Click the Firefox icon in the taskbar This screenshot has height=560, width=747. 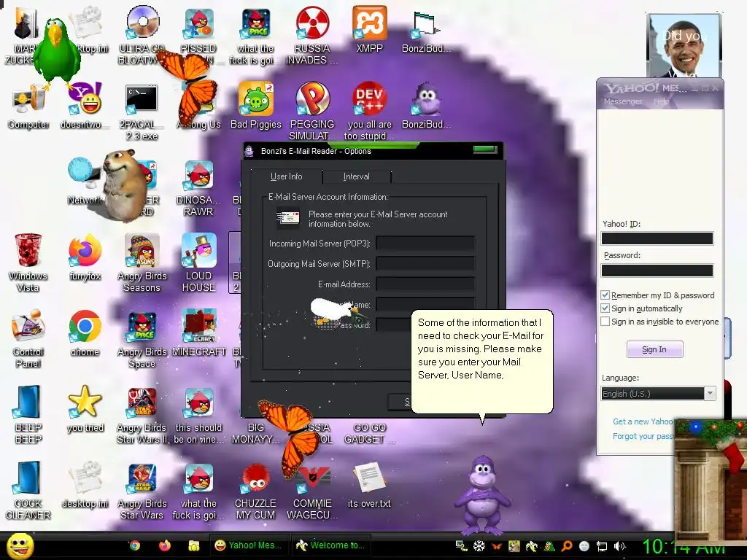(165, 545)
